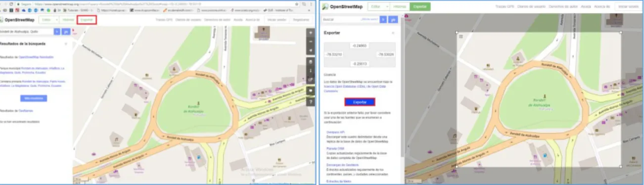Screen dimensions: 644x185
Task: Open 'Historial' tab in search results window
Action: click(69, 20)
